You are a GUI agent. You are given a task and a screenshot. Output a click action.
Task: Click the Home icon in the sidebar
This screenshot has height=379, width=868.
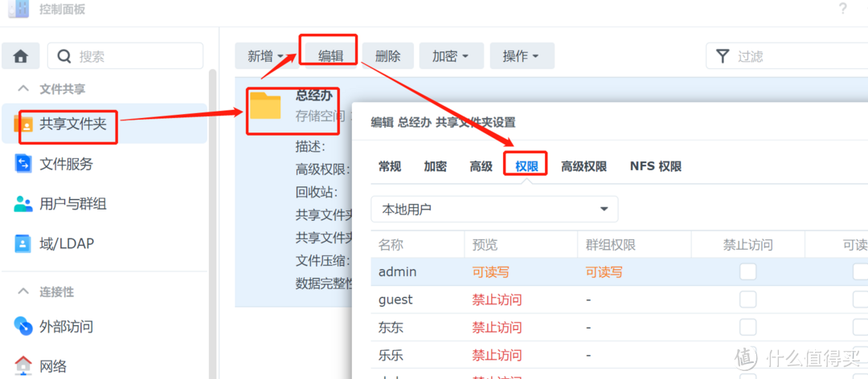coord(21,56)
